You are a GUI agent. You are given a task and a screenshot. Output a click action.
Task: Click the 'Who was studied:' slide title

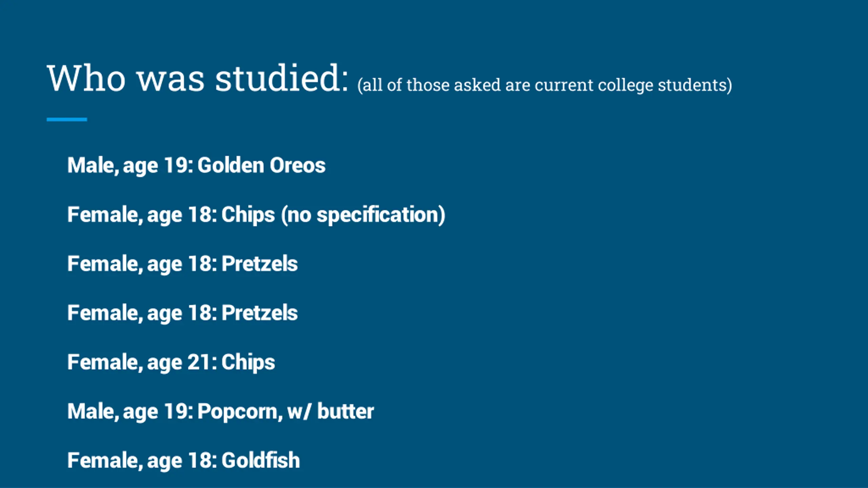198,79
